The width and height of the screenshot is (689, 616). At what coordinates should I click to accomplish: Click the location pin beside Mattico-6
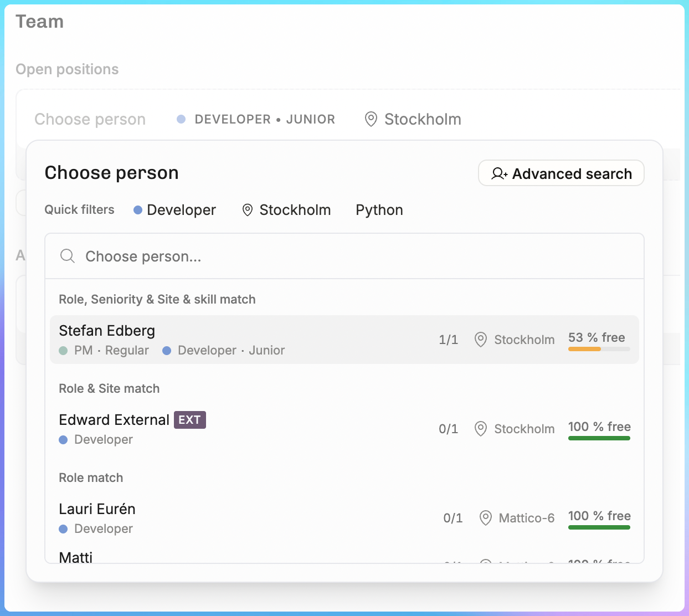[x=485, y=518]
